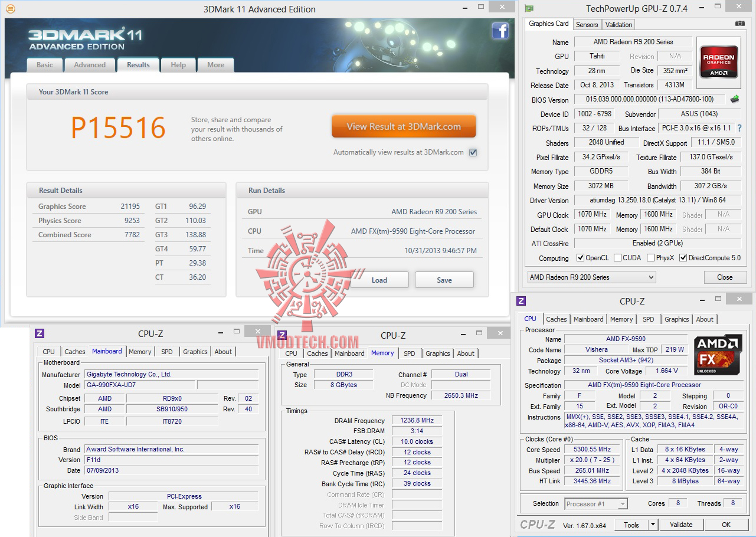
Task: Switch to the Sensors tab in GPU-Z
Action: [587, 25]
